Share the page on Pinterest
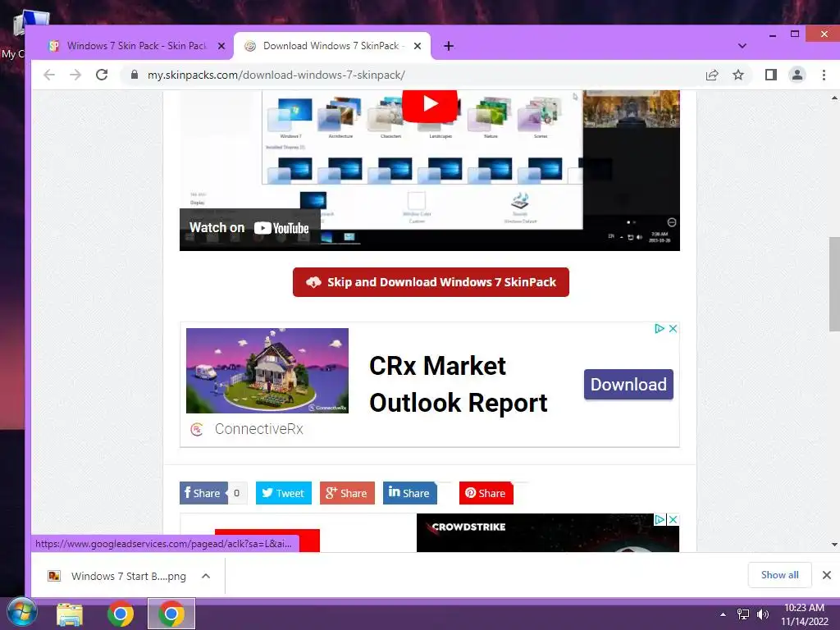This screenshot has width=840, height=630. click(486, 493)
